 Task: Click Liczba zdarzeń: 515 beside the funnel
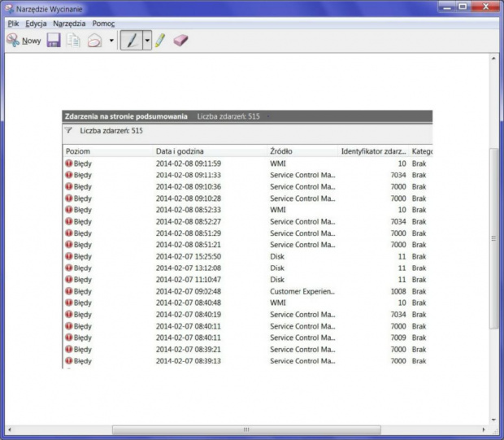click(111, 131)
